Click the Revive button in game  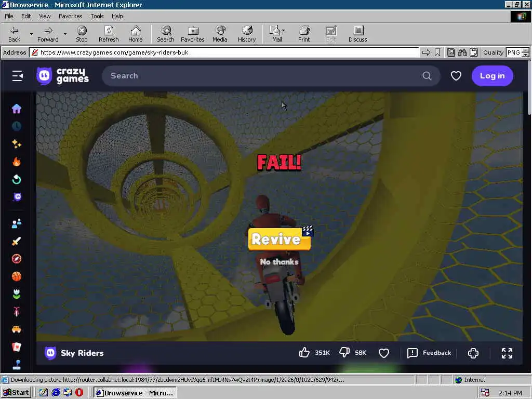click(x=279, y=239)
